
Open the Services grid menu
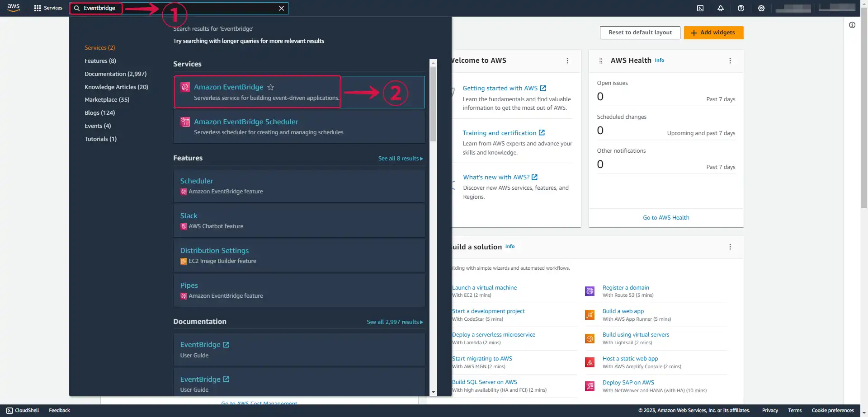48,8
